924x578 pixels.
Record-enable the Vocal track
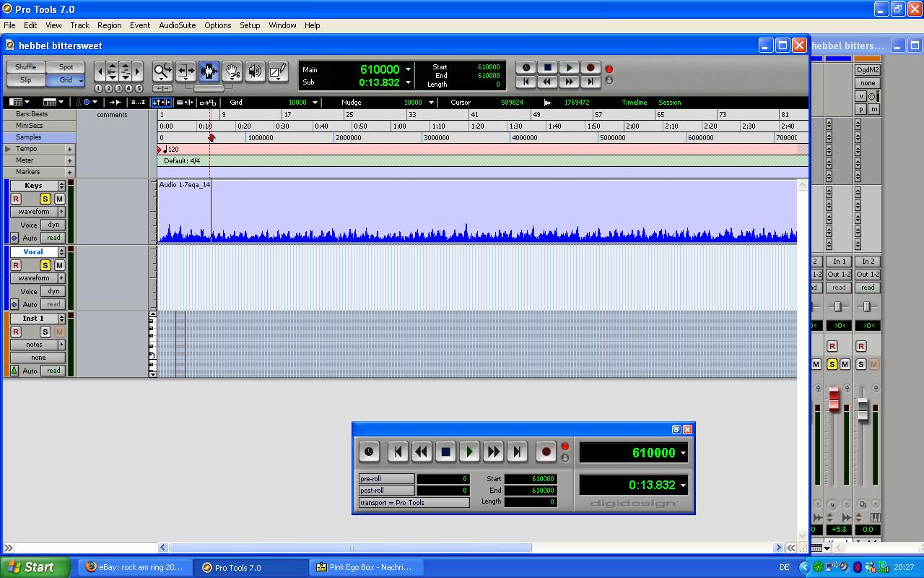tap(16, 265)
